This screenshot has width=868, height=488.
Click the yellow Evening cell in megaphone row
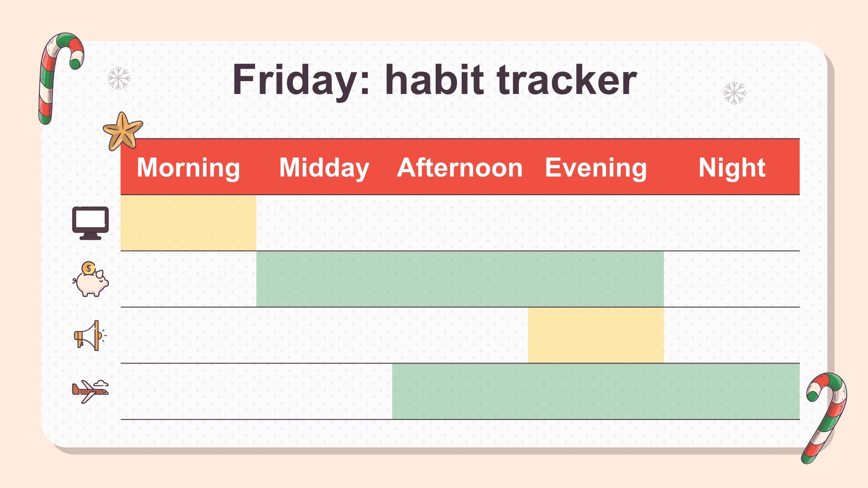pos(596,335)
